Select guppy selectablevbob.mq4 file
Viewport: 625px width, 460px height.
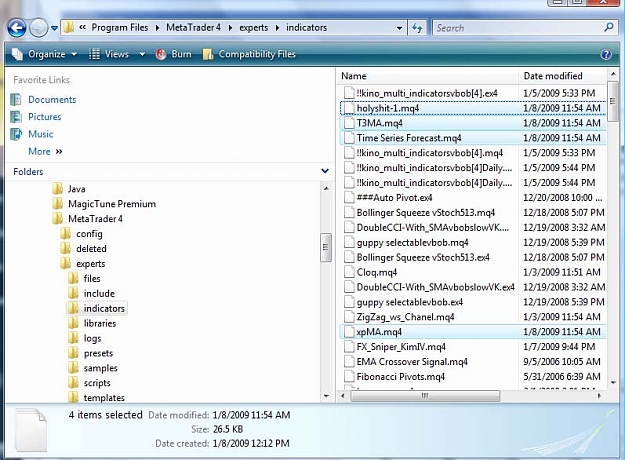473,242
